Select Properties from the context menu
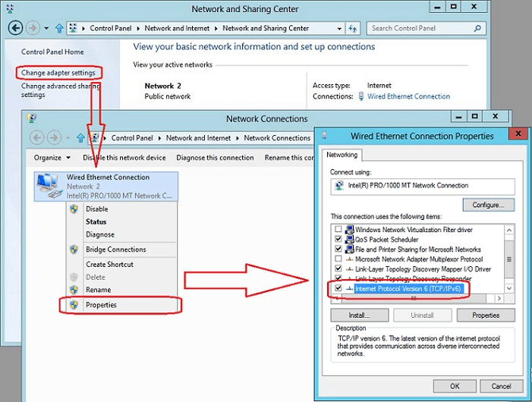The height and width of the screenshot is (402, 532). pos(101,305)
